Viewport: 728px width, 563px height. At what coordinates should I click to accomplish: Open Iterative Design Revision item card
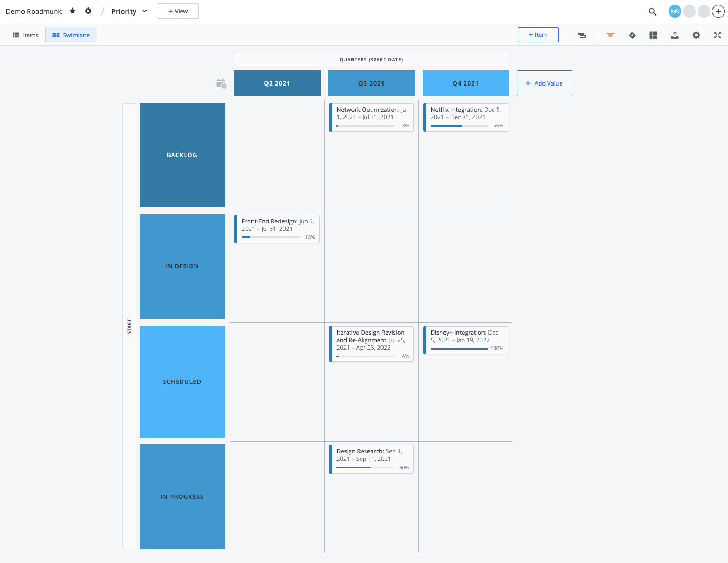[x=372, y=344]
